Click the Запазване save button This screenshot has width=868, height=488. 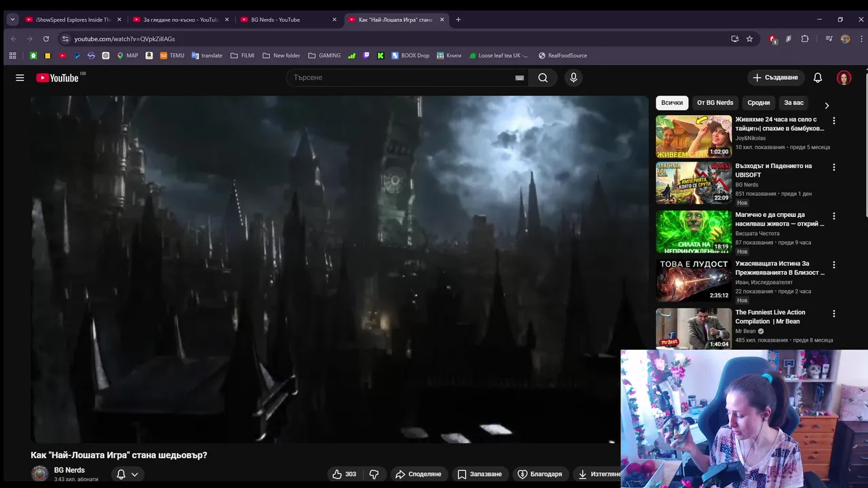(479, 474)
